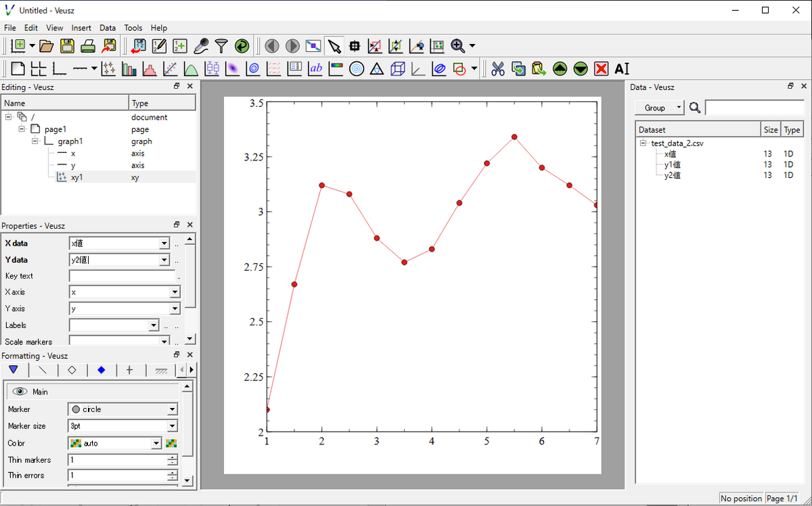Open the Insert menu
Viewport: 812px width, 506px height.
81,28
